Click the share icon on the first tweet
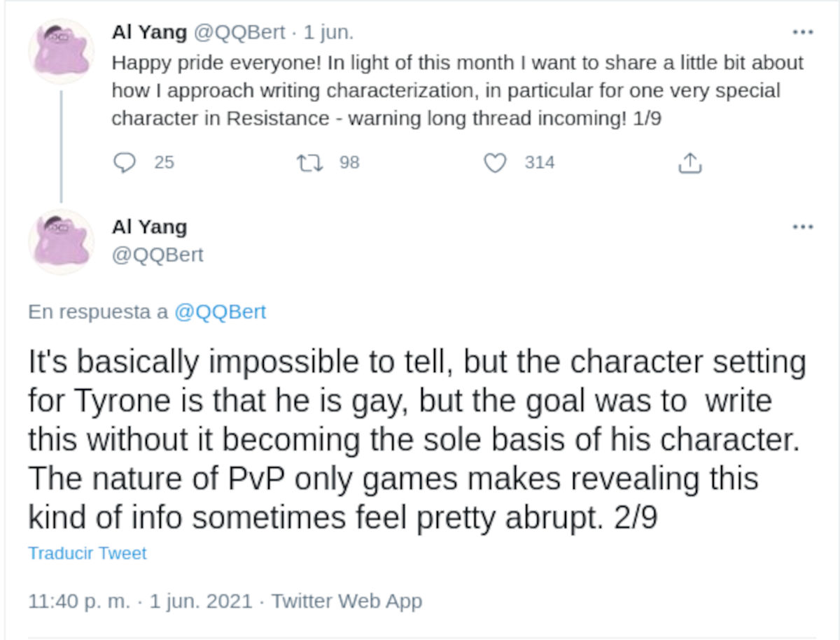840x640 pixels. [x=690, y=163]
